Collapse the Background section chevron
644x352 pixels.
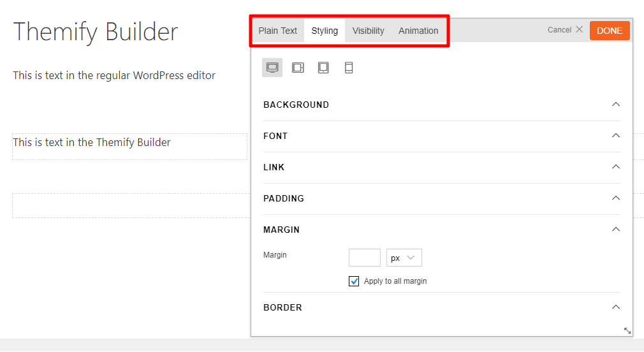616,105
